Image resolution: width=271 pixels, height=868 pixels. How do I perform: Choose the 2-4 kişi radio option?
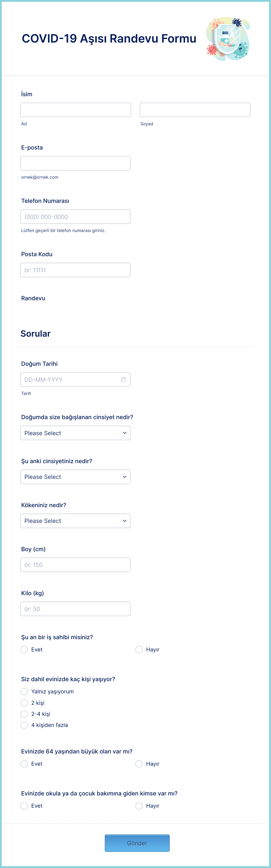click(x=24, y=714)
